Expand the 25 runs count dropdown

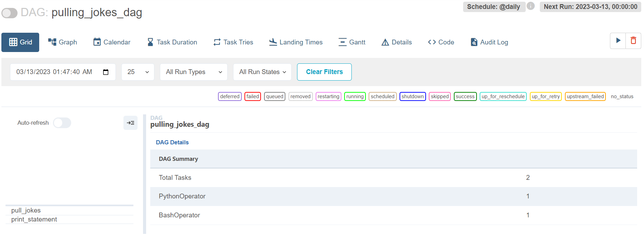pyautogui.click(x=138, y=72)
